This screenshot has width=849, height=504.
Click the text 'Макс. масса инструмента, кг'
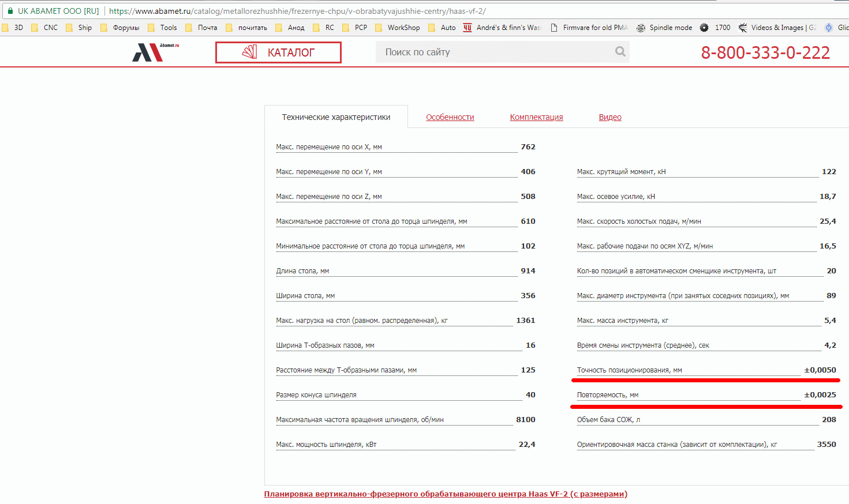click(623, 321)
